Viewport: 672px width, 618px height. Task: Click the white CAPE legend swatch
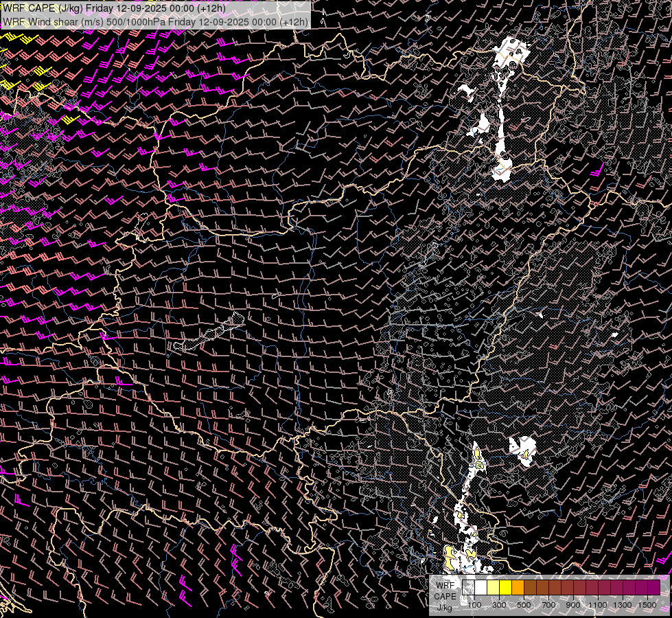[481, 587]
